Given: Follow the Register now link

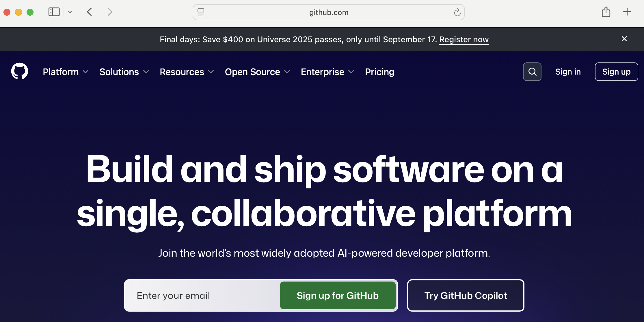Looking at the screenshot, I should 464,39.
